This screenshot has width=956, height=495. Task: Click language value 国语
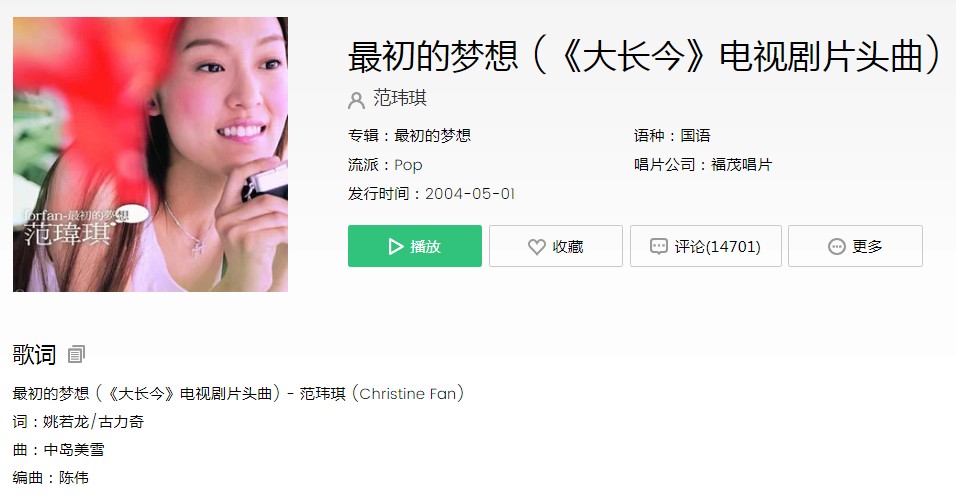pos(695,135)
